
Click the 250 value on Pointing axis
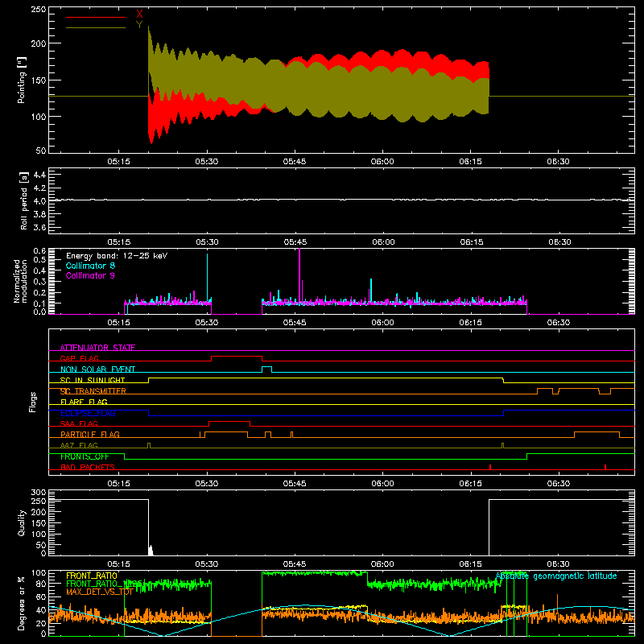pos(39,9)
